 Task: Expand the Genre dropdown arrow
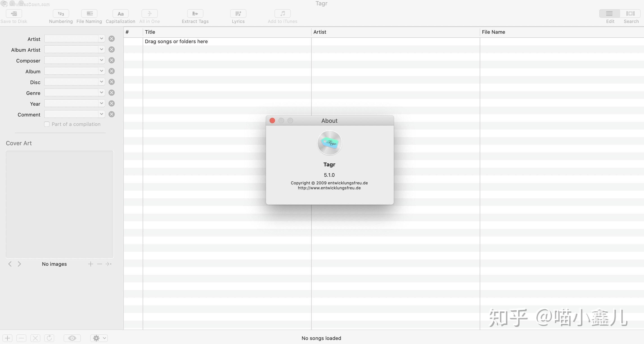[x=101, y=92]
